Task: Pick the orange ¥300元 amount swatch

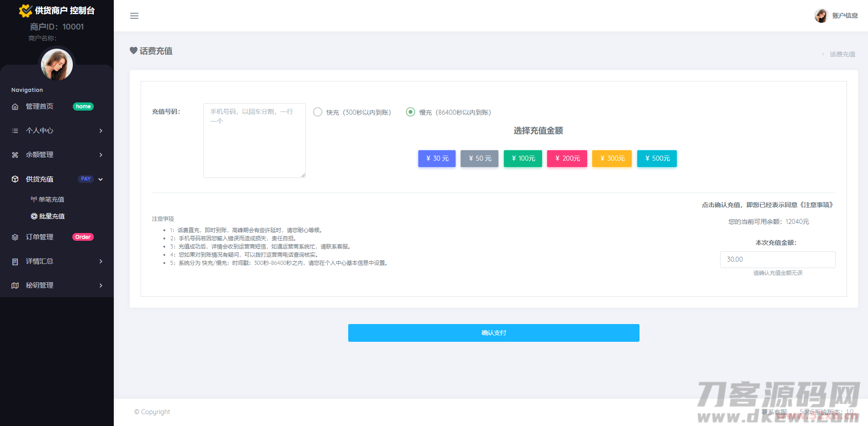Action: coord(612,158)
